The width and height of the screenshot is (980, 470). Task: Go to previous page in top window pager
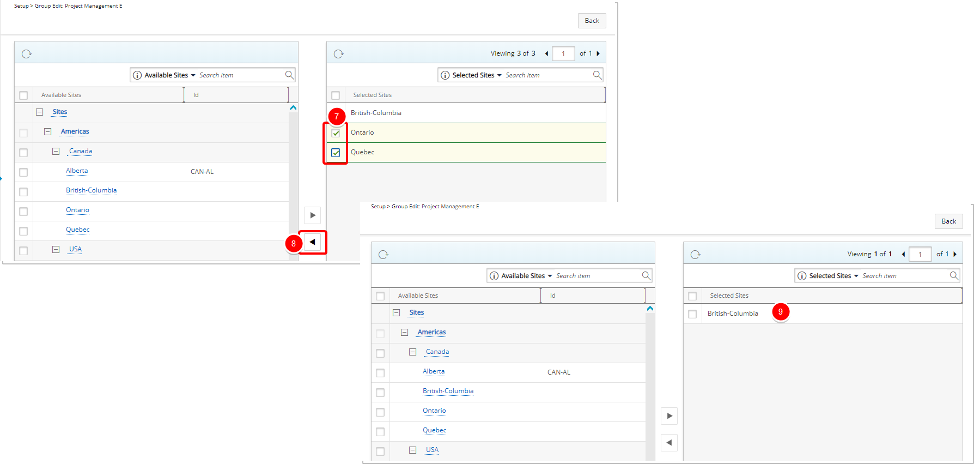pos(546,53)
